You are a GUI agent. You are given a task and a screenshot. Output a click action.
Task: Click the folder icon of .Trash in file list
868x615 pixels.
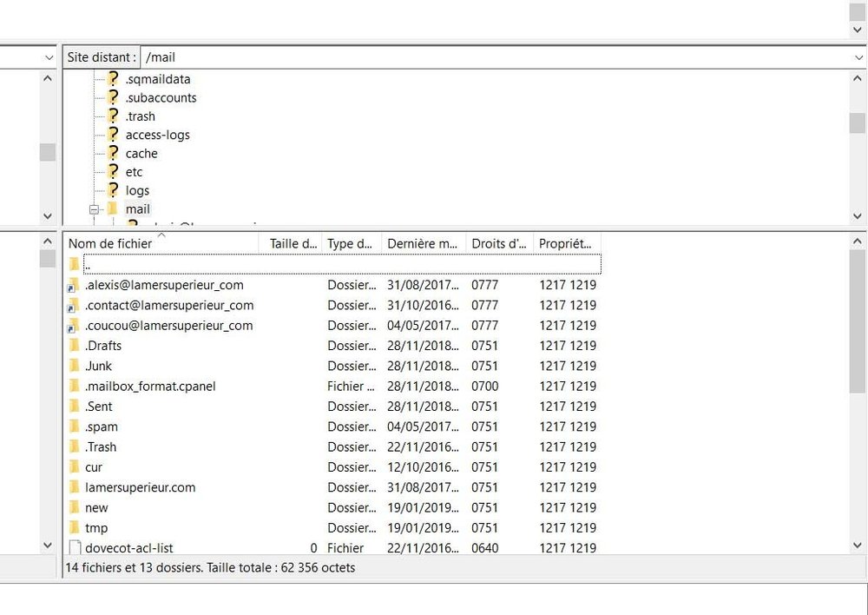(74, 446)
